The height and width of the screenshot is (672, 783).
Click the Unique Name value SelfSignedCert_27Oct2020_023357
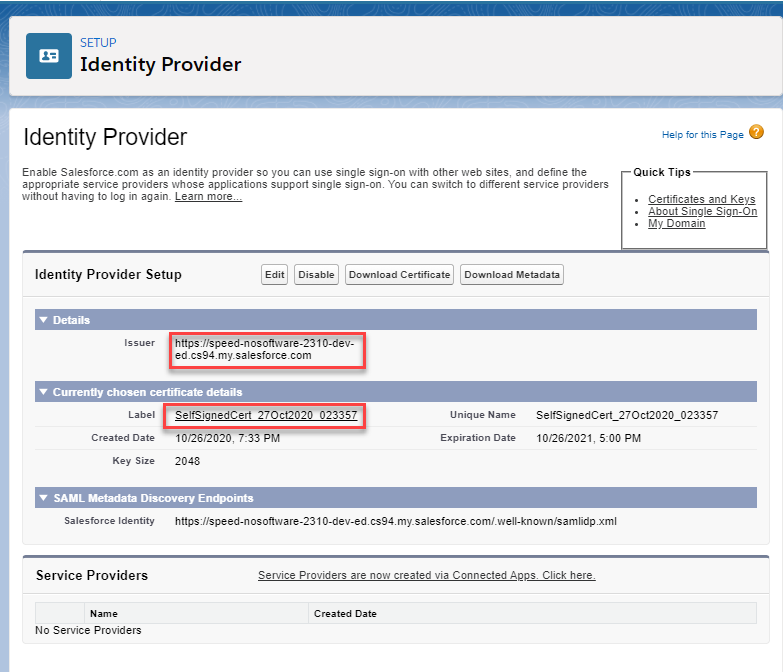point(627,415)
